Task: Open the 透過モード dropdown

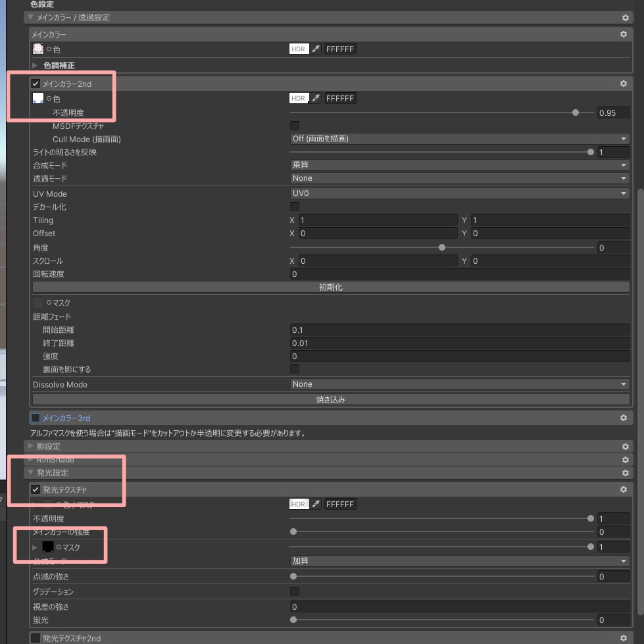Action: click(460, 178)
